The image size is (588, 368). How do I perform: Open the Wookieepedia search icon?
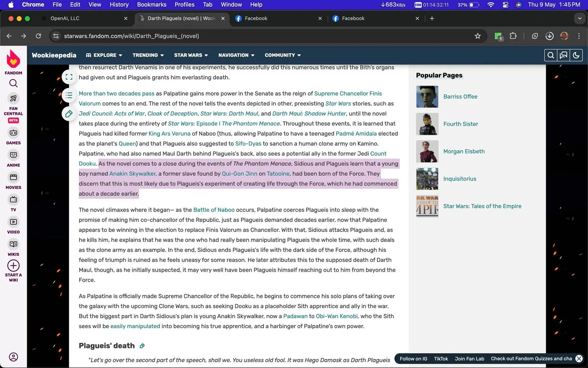550,55
